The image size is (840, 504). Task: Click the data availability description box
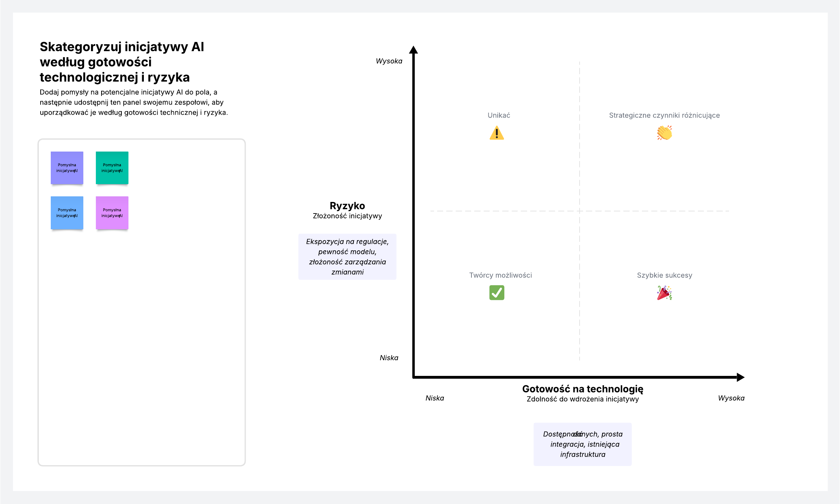(582, 444)
